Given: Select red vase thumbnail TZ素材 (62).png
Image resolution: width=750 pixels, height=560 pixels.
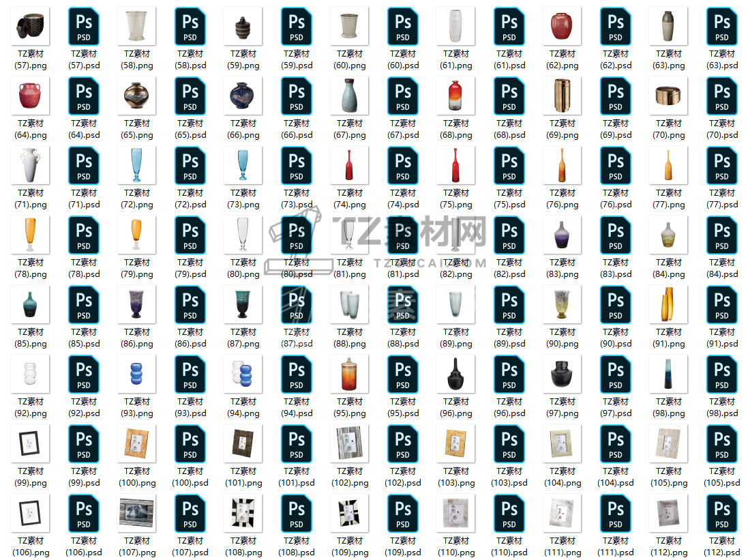Looking at the screenshot, I should (562, 27).
